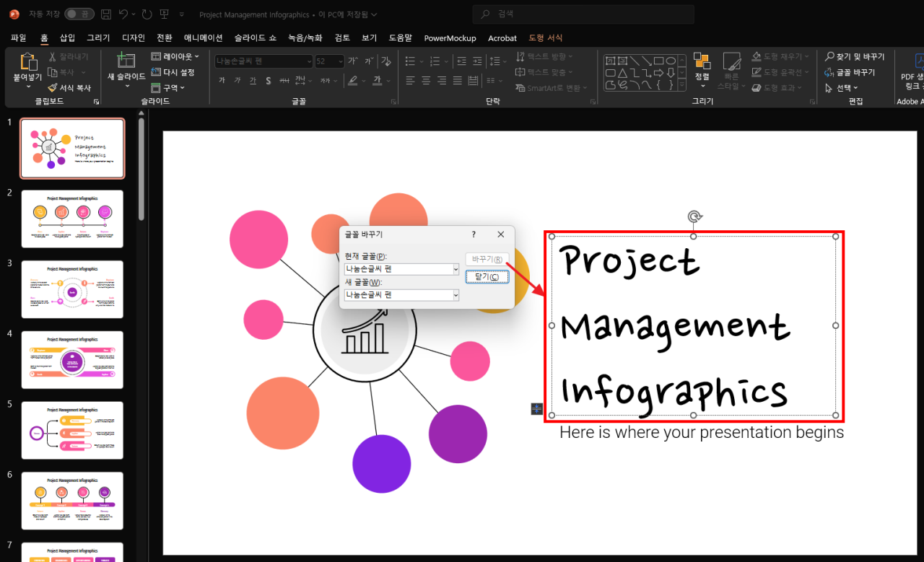Open the font size 52 dropdown

[340, 61]
